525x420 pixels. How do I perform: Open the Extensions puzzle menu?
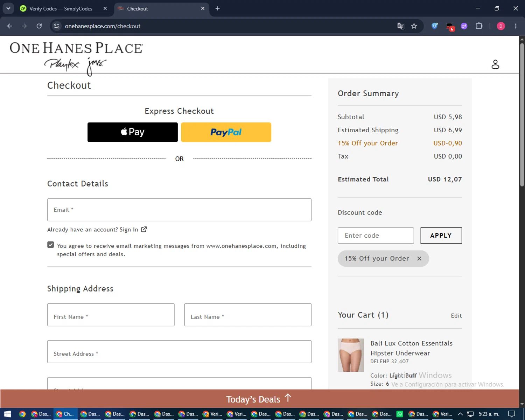[479, 26]
